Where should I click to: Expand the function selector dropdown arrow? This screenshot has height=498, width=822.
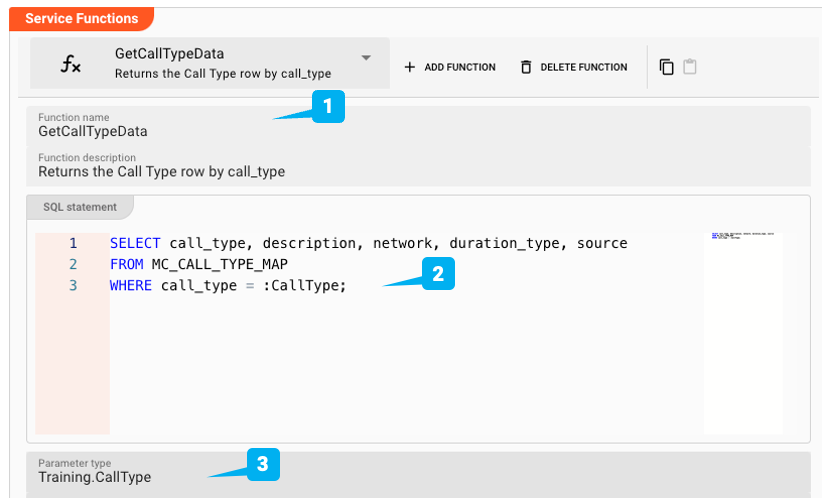tap(366, 57)
